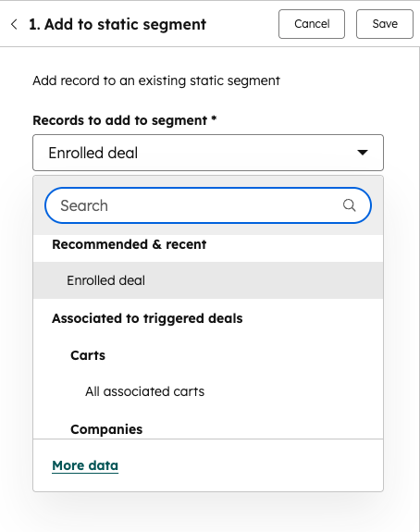
Task: Open the More data link
Action: pos(85,465)
